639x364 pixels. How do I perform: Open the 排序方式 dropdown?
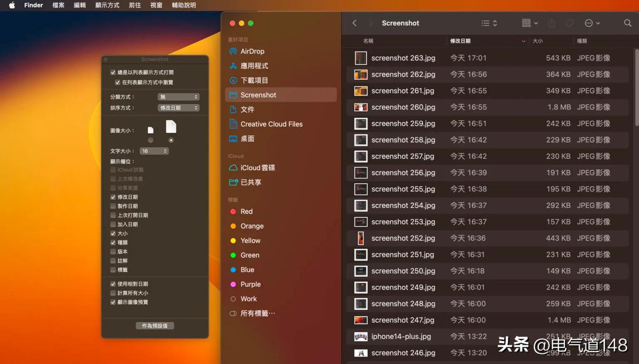(x=178, y=108)
